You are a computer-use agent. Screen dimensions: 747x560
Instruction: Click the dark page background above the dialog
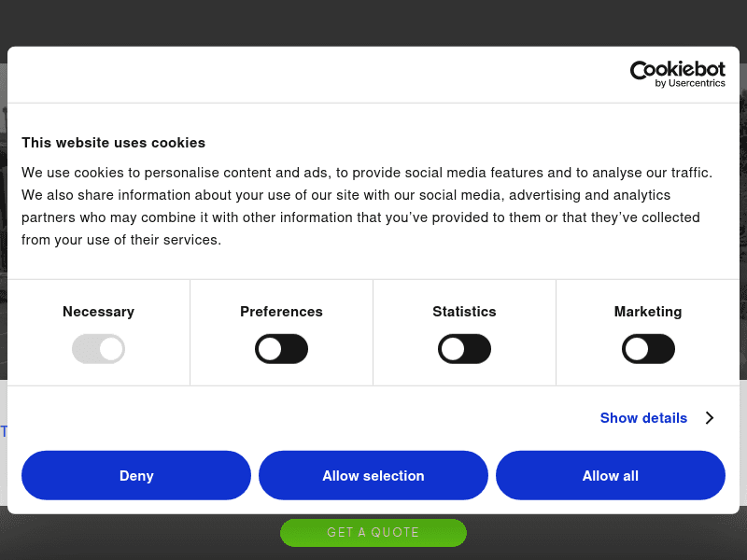[x=373, y=21]
